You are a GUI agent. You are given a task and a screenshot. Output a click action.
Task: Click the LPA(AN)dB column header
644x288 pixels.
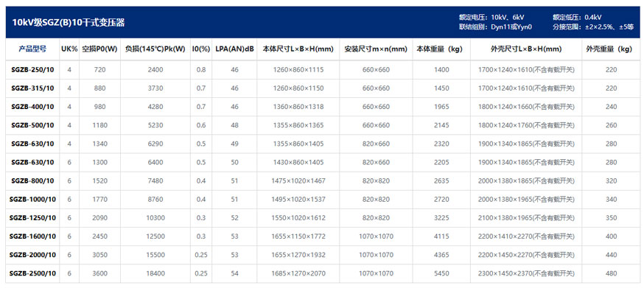(234, 49)
